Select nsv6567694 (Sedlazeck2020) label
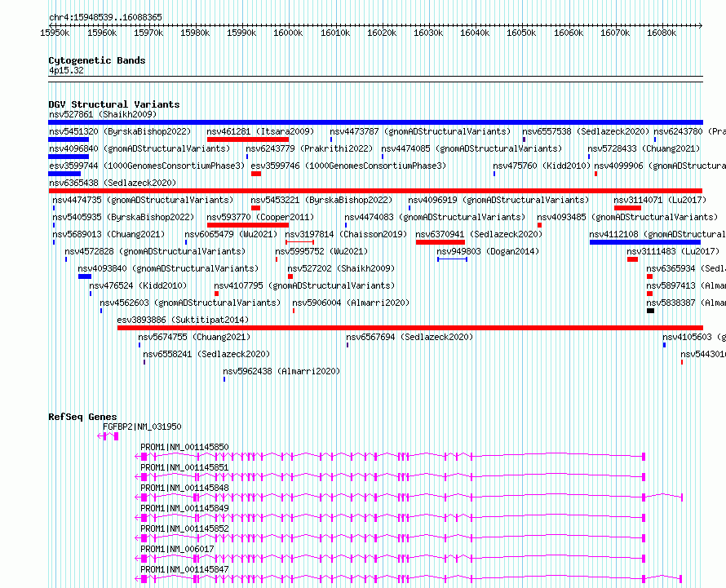This screenshot has height=588, width=726. point(409,337)
